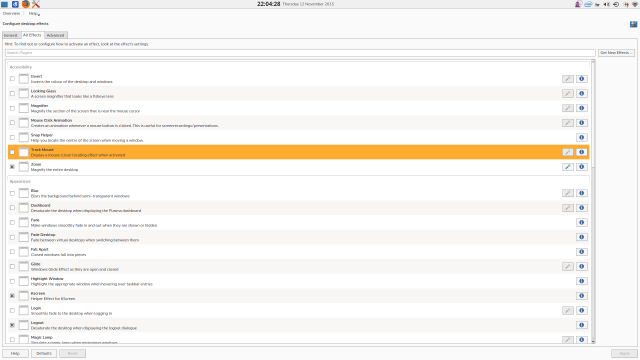640x360 pixels.
Task: Open Zoom effect configuration wrench
Action: pyautogui.click(x=568, y=167)
